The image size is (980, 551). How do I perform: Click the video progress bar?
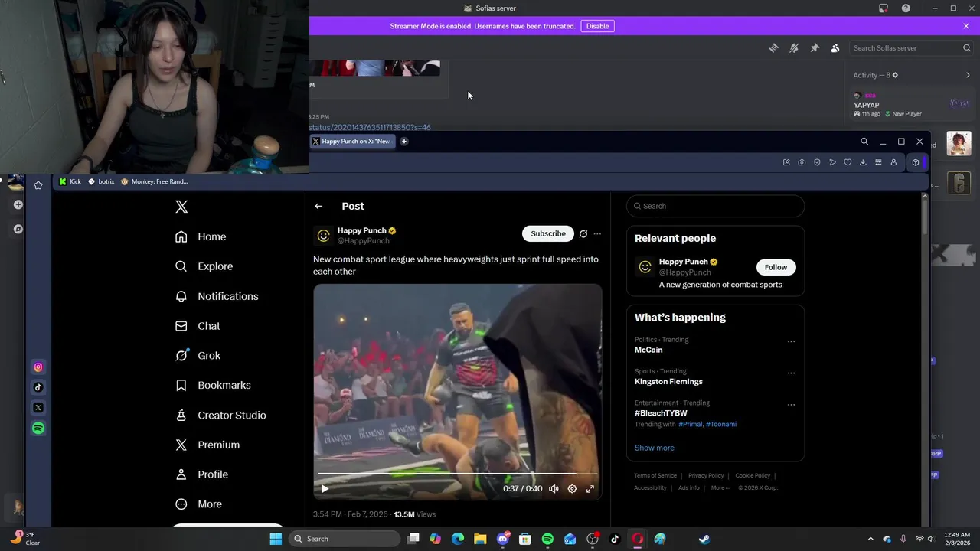coord(458,474)
